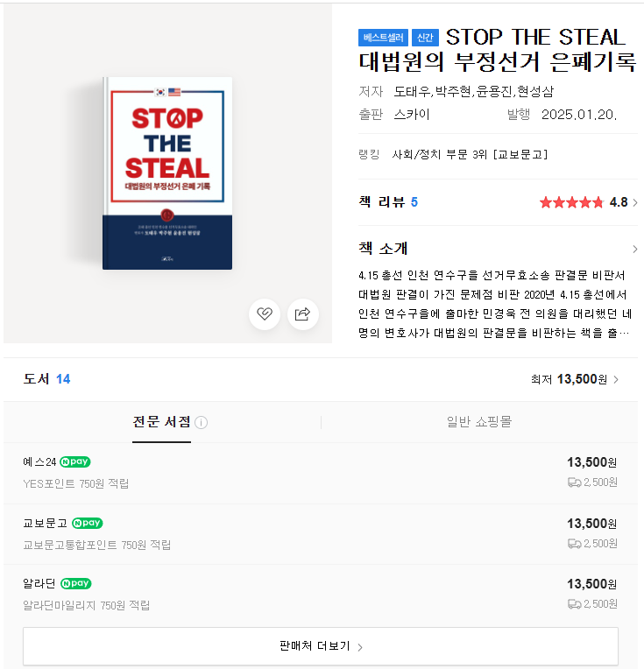Click 판매처 더보기 button
Screen dimensions: 644x669
pos(321,646)
